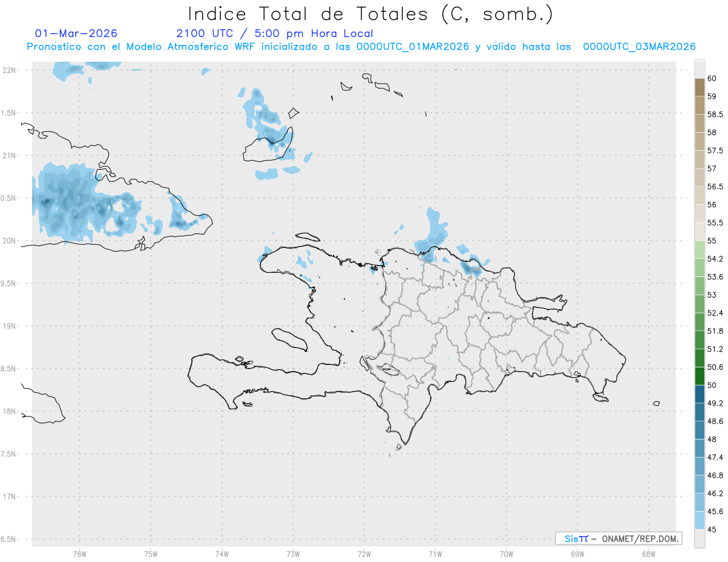
Task: Click latitude axis label '21N'
Action: pos(9,155)
